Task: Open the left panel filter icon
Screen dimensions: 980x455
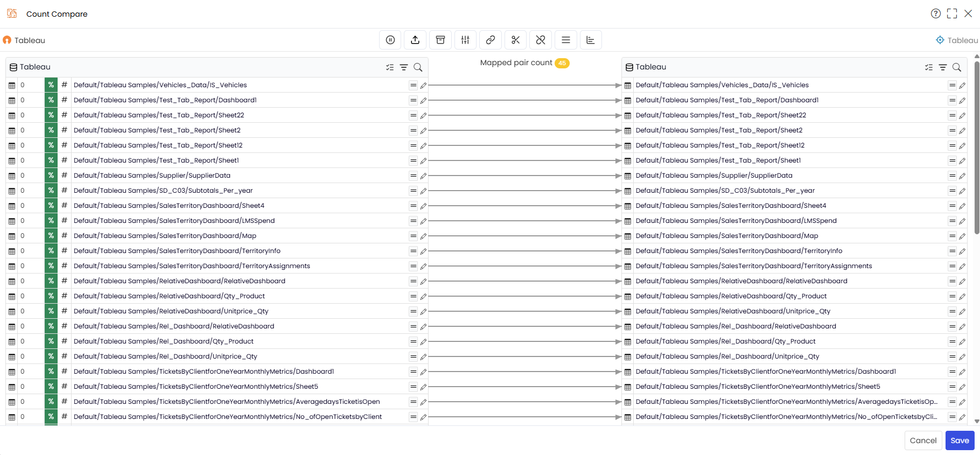Action: point(404,67)
